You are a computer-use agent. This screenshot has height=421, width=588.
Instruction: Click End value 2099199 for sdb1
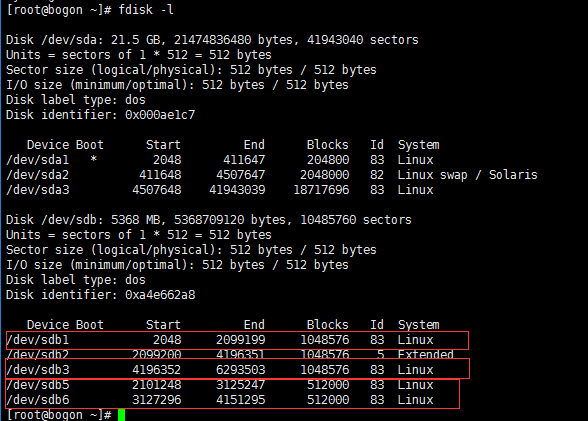[240, 340]
